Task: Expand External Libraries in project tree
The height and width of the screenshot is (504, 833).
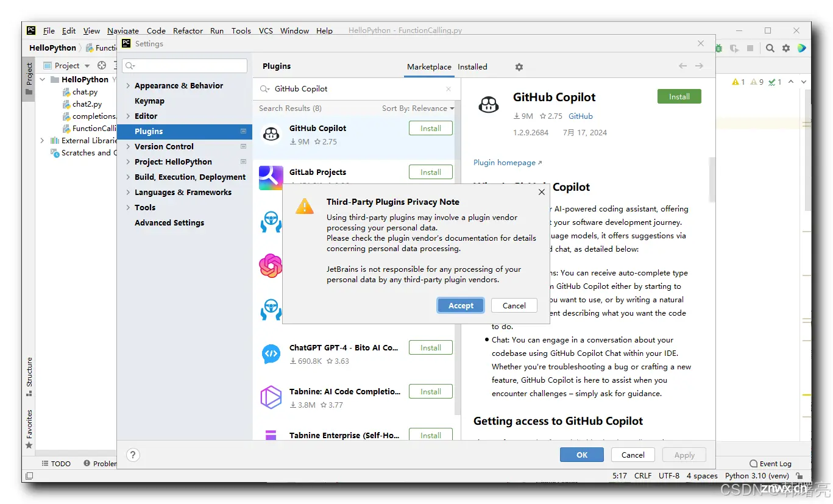Action: [x=43, y=141]
